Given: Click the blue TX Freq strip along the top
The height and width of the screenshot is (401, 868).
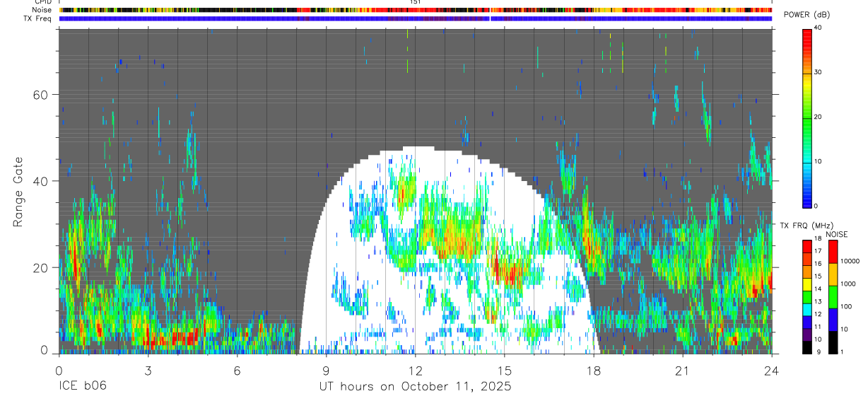Looking at the screenshot, I should tap(415, 18).
